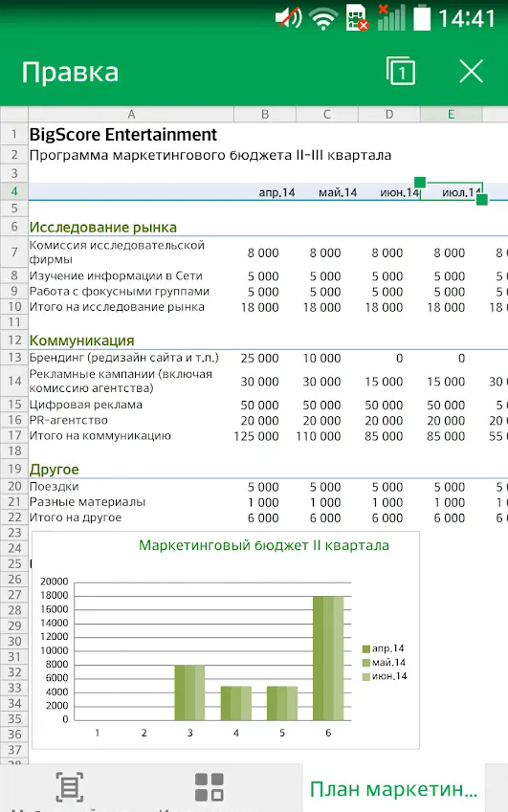Select the Коммуникация section heading
This screenshot has height=812, width=508.
pyautogui.click(x=82, y=340)
